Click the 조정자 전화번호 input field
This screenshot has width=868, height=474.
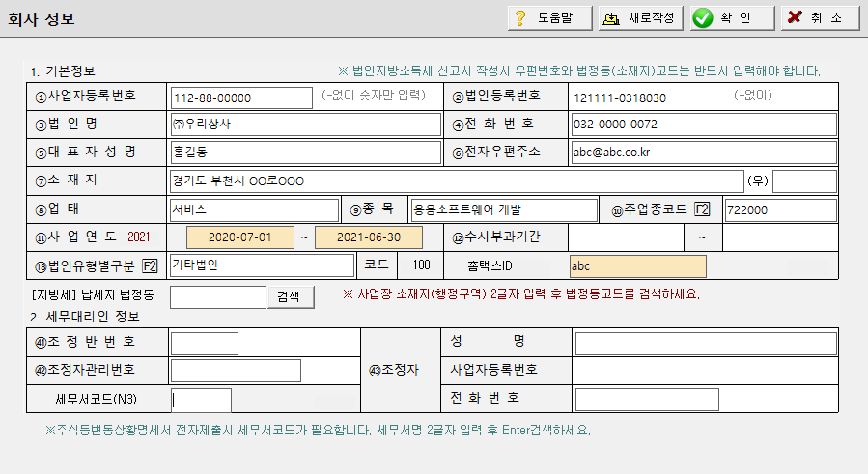coord(647,400)
